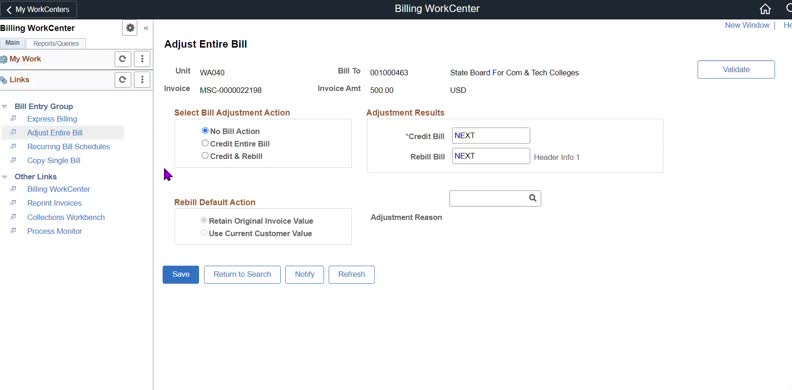
Task: Collapse the WorkCenter side panel
Action: (x=146, y=28)
